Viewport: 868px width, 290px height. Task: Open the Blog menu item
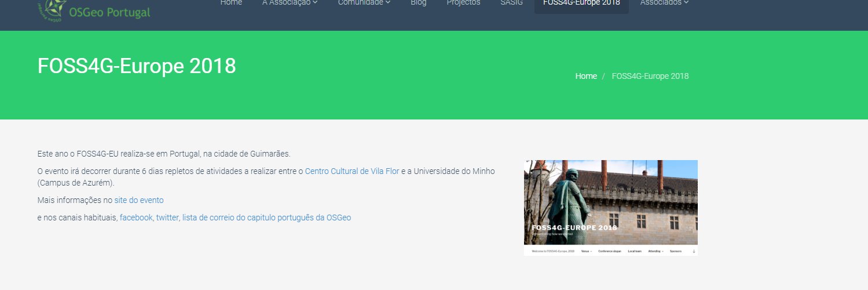(418, 3)
